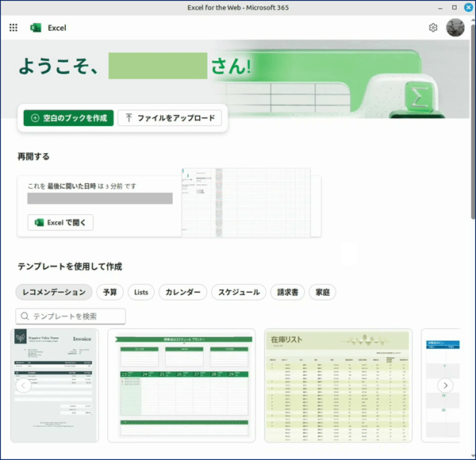The width and height of the screenshot is (476, 460).
Task: Click the next templates arrow
Action: [x=445, y=385]
